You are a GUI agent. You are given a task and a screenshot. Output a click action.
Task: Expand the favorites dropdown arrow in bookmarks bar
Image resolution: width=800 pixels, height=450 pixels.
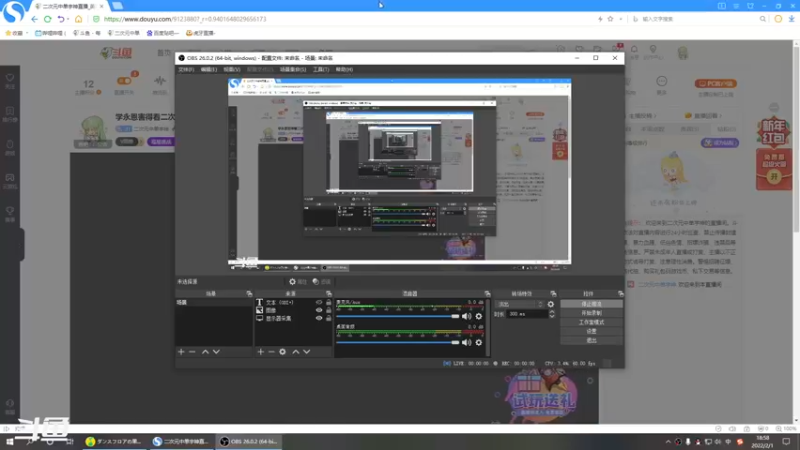(x=27, y=33)
